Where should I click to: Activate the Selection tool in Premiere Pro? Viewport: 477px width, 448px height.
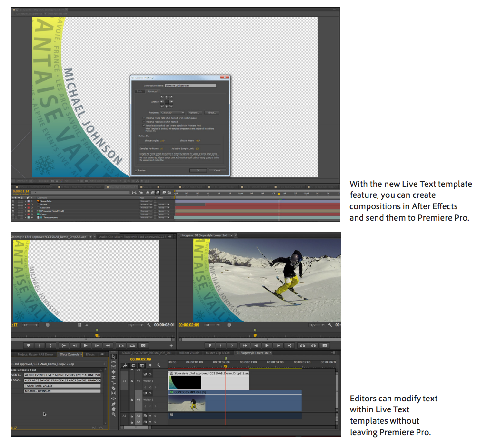(x=113, y=357)
